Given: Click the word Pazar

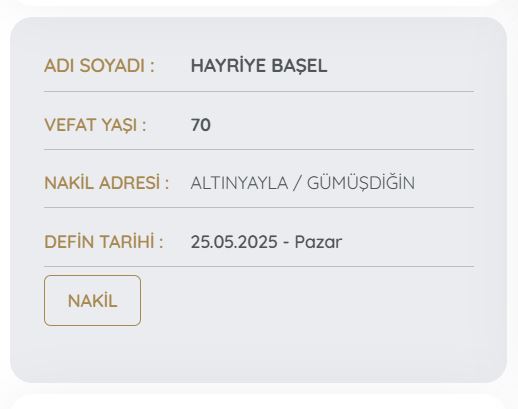Looking at the screenshot, I should (x=318, y=242).
